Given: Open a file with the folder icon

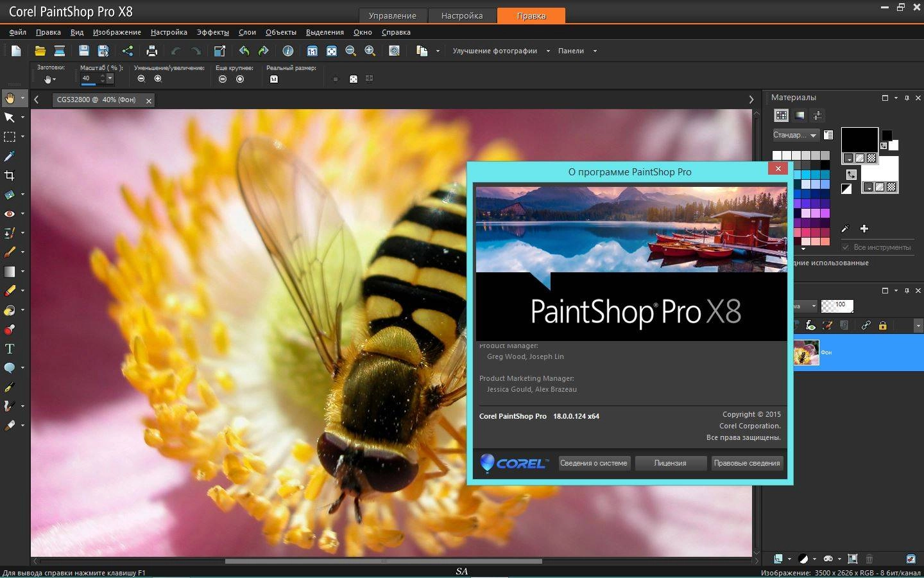Looking at the screenshot, I should pos(40,51).
